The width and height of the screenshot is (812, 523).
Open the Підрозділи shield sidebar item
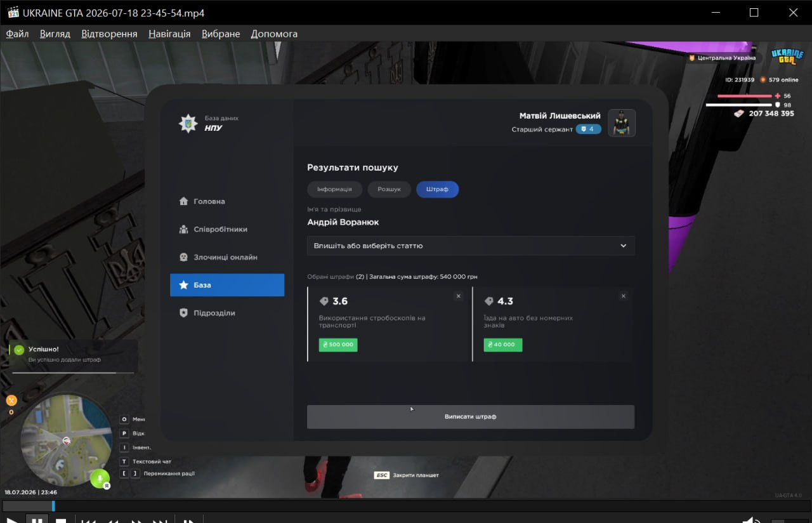pos(227,313)
